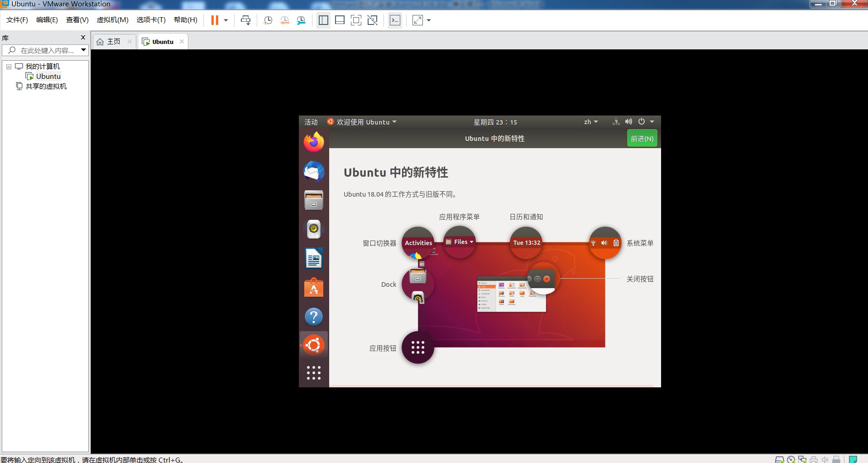
Task: Open the 查看(V) menu
Action: click(77, 20)
